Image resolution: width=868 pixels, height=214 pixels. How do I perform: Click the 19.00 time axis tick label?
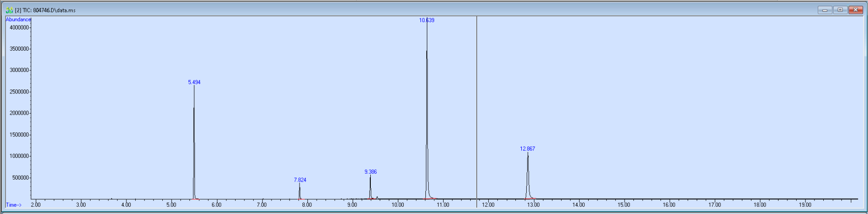click(805, 205)
